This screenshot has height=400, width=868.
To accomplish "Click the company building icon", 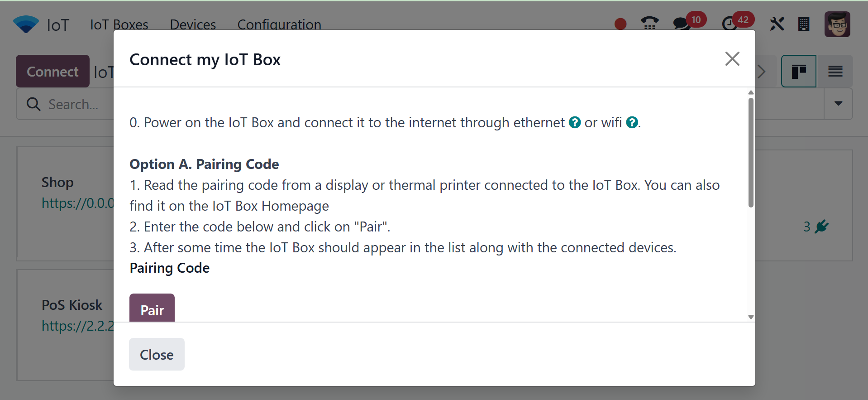I will (804, 24).
